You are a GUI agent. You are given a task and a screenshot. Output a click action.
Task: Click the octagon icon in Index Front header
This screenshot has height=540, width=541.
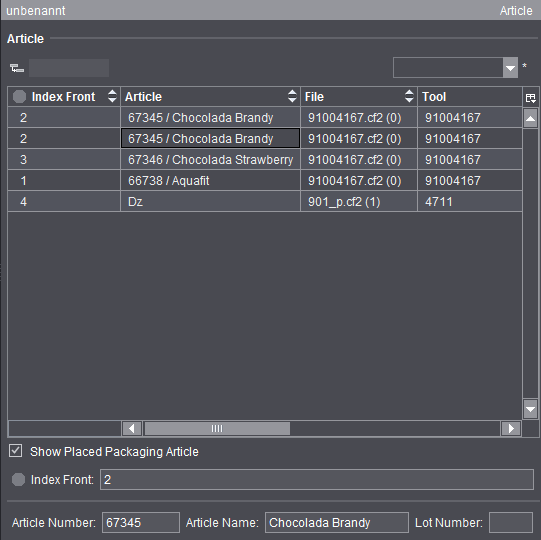pos(19,97)
